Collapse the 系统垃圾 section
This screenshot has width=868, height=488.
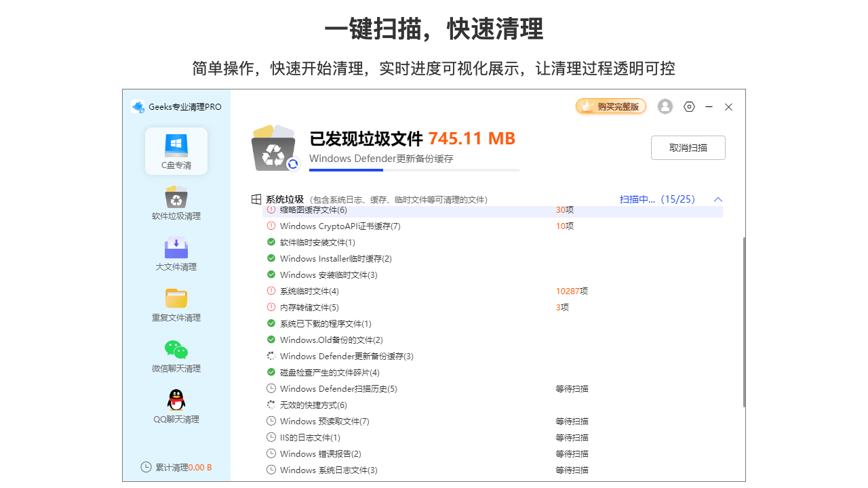718,199
